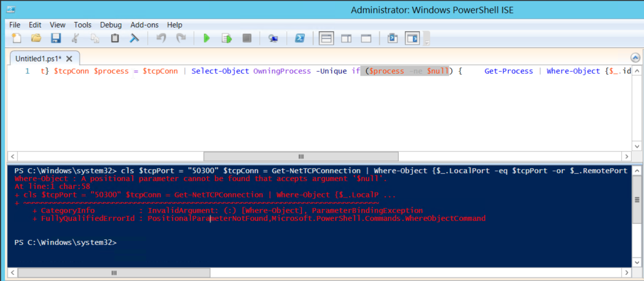Click console pane scroll down arrow
644x281 pixels.
(x=636, y=263)
